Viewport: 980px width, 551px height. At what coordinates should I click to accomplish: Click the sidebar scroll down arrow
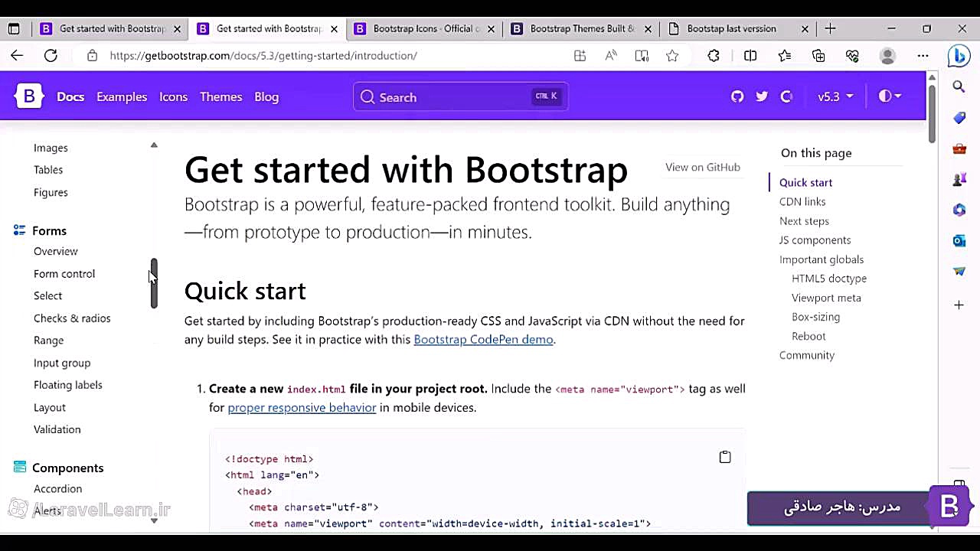click(154, 520)
